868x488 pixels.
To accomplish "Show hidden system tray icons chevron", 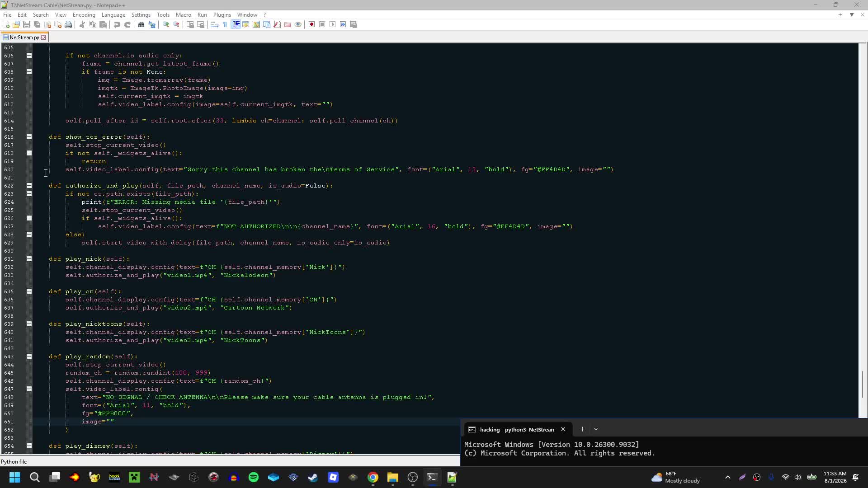I will [727, 477].
